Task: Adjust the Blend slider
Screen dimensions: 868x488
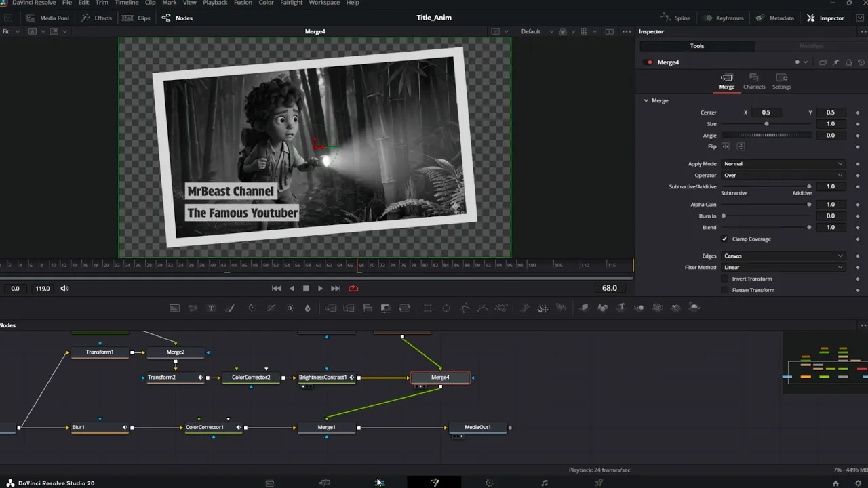Action: [766, 227]
